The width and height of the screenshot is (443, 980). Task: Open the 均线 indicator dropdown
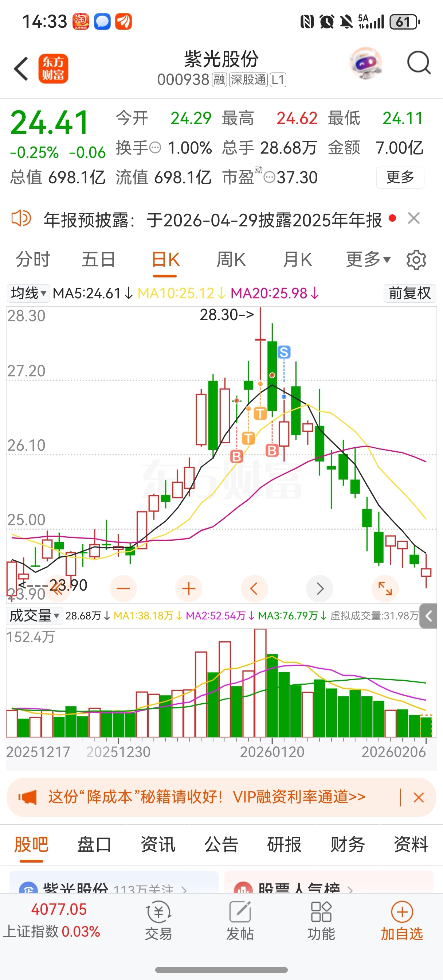click(28, 293)
